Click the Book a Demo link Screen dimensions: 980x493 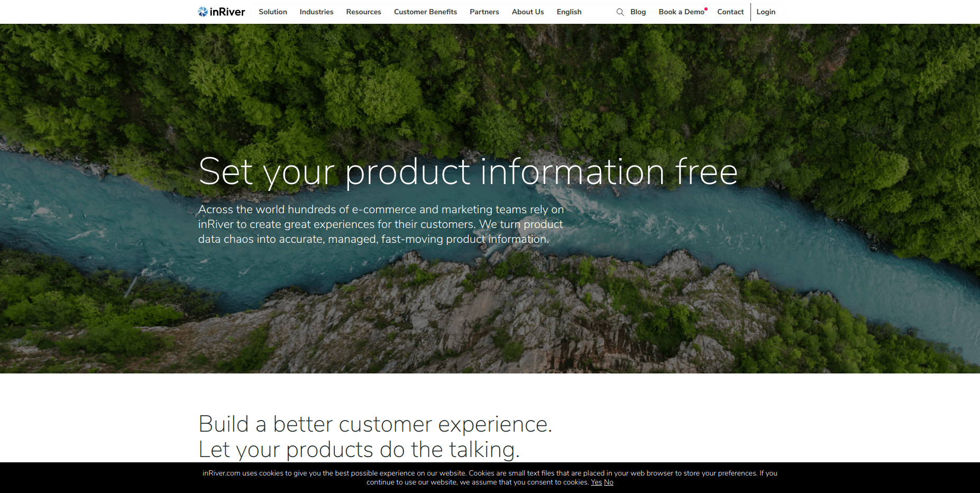coord(681,12)
